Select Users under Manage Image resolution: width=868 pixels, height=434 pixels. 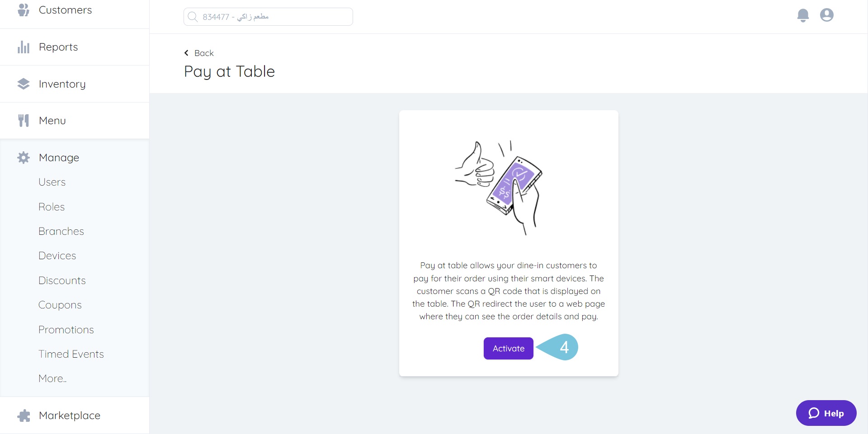(x=52, y=182)
